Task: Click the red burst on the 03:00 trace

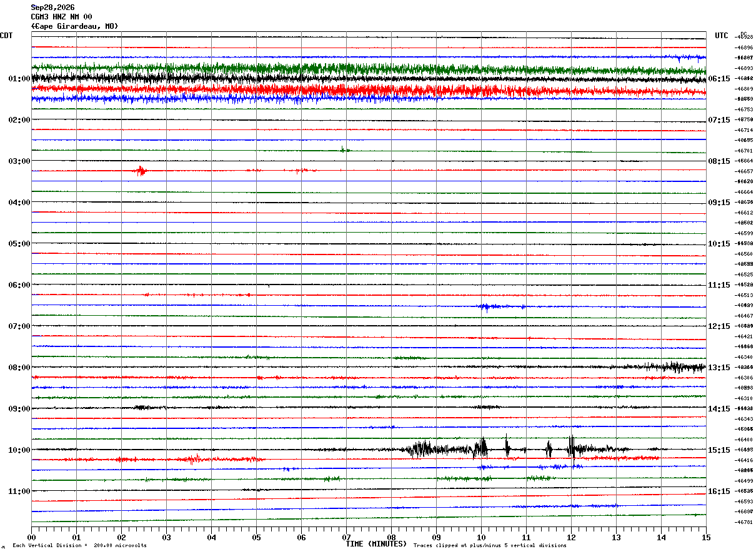Action: pos(141,171)
